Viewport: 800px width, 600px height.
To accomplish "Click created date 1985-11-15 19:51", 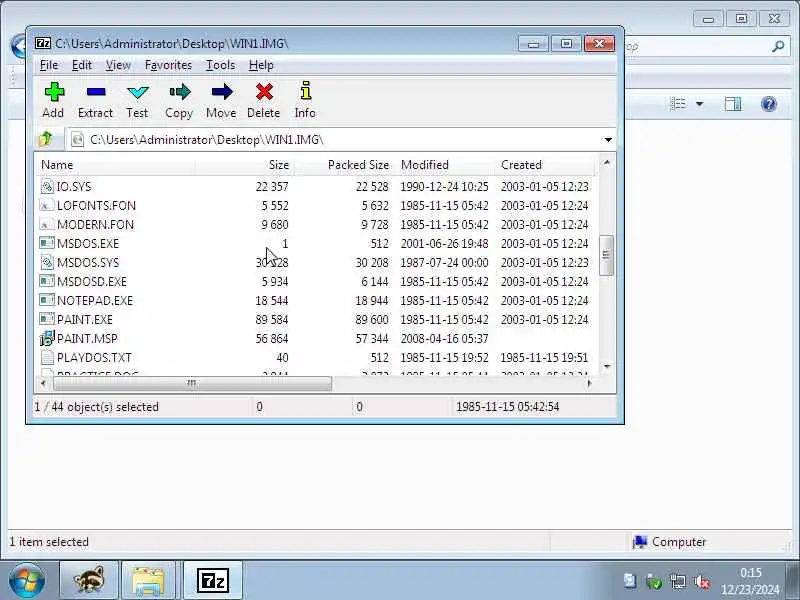I will click(544, 358).
